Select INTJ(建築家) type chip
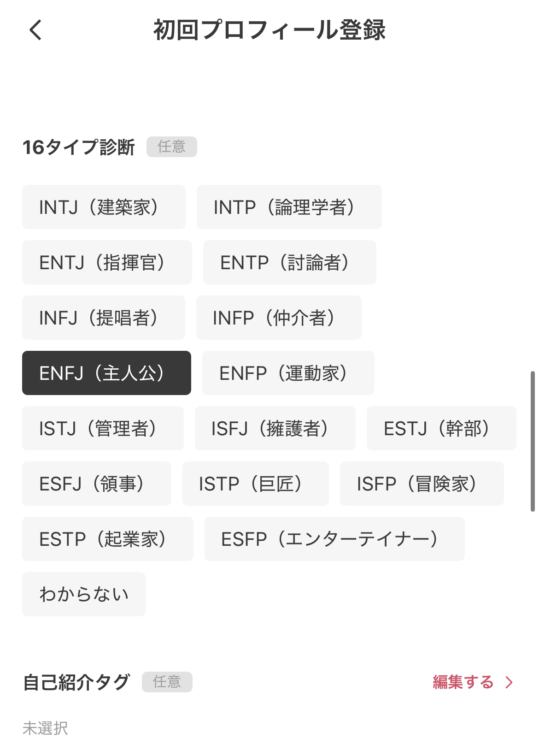Viewport: 539px width, 756px height. click(104, 207)
